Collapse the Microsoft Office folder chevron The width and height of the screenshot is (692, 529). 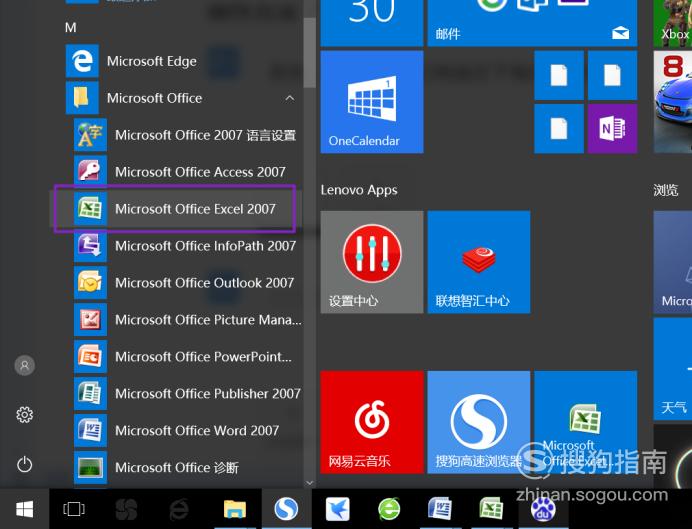(290, 98)
